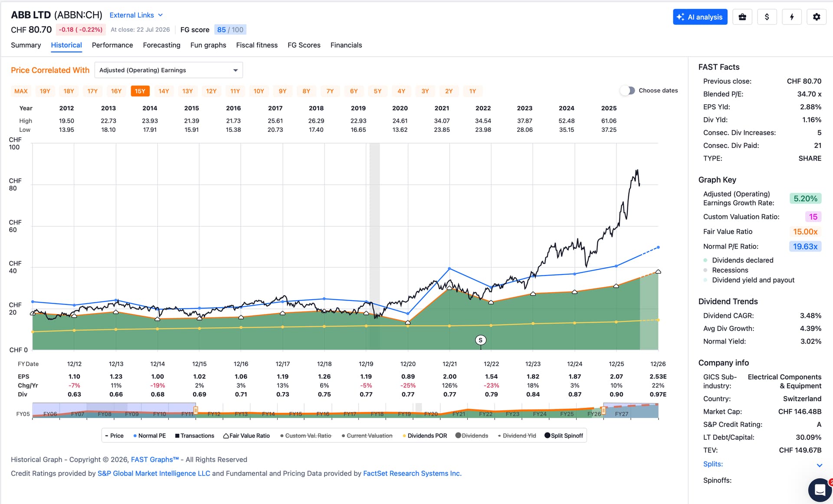Viewport: 833px width, 504px height.
Task: Enable Dividends legend item
Action: coord(472,435)
